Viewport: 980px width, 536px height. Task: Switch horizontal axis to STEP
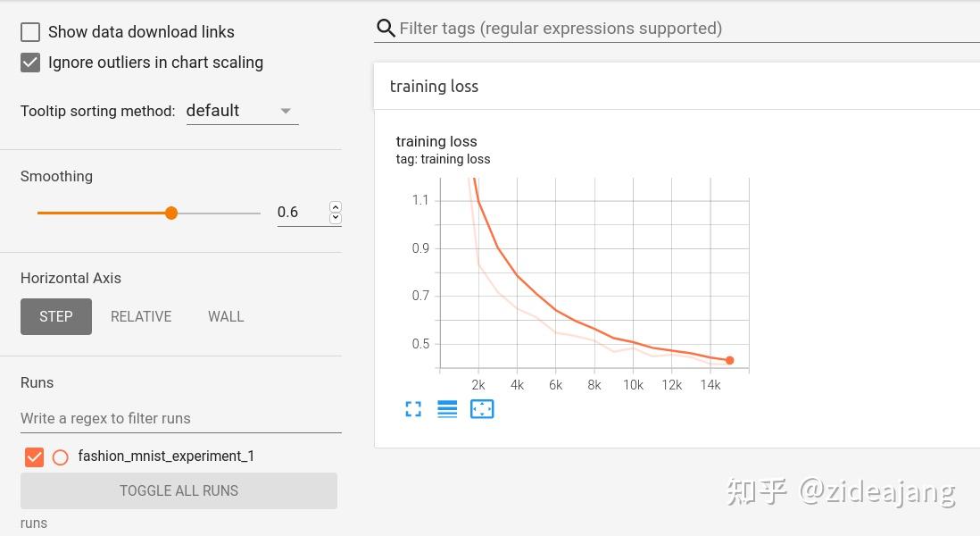tap(56, 317)
